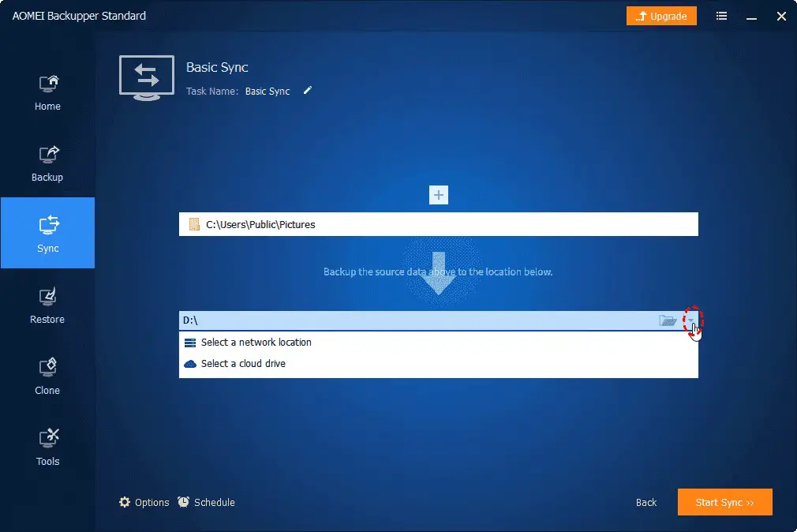The width and height of the screenshot is (797, 532).
Task: Choose Select a cloud drive
Action: tap(439, 364)
